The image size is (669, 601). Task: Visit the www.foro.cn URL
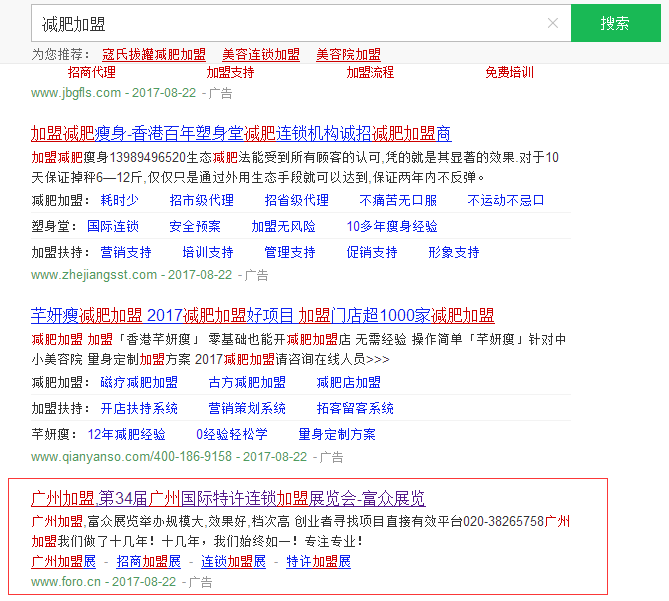[65, 581]
